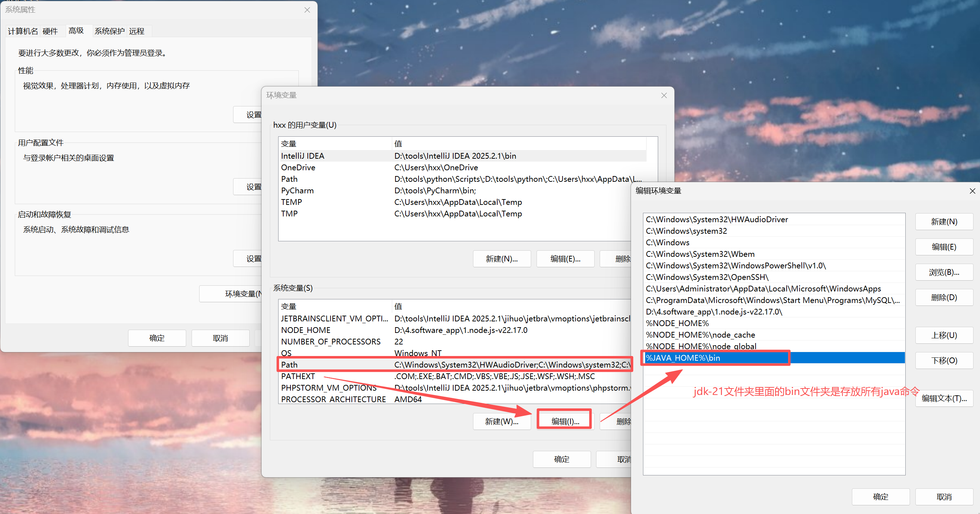Select C:\Windows\System32\OpenSSH\ path entry
The width and height of the screenshot is (980, 514).
707,277
